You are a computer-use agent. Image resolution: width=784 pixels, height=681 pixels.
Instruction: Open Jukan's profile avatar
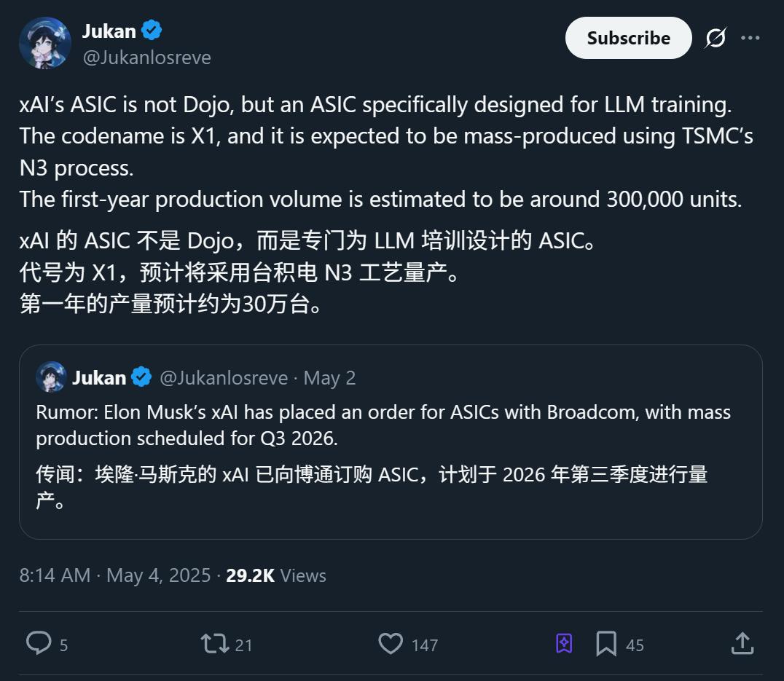tap(44, 42)
